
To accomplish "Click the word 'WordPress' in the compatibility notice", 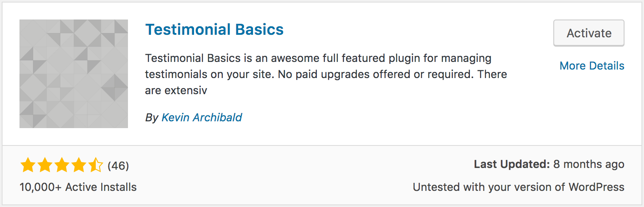I will point(597,187).
